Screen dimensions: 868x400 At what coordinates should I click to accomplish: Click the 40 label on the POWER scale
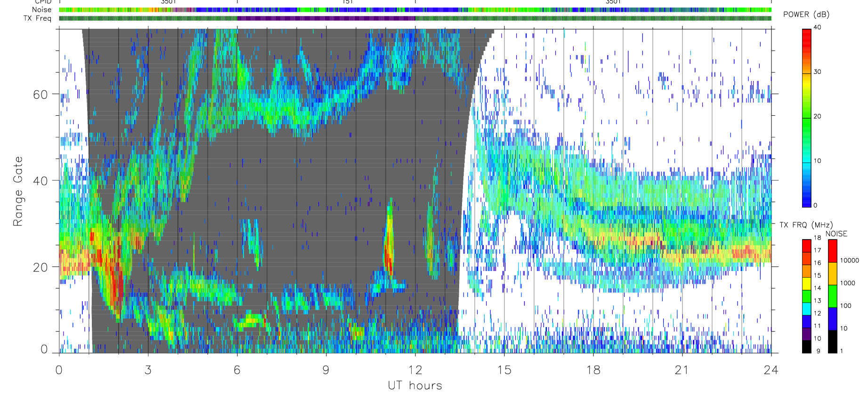click(x=817, y=27)
